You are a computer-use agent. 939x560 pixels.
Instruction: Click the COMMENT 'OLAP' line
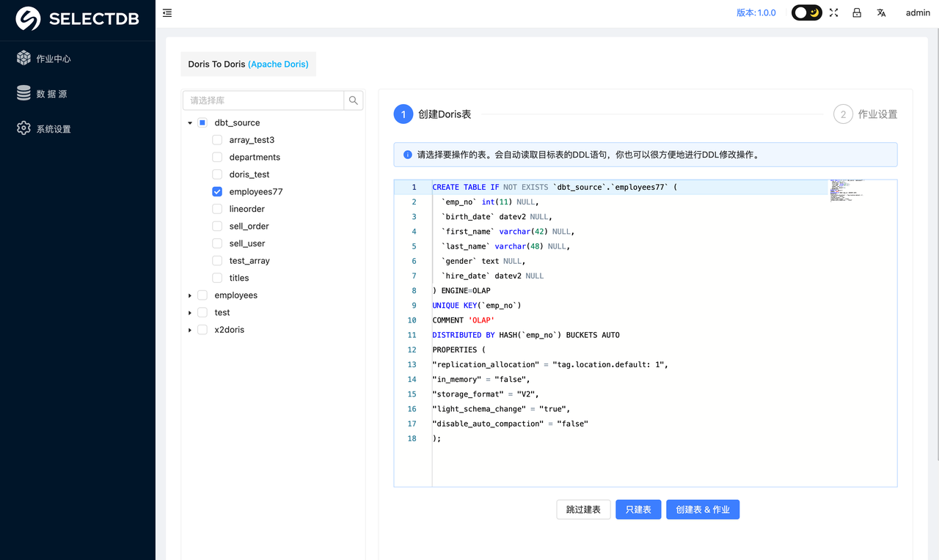coord(464,320)
